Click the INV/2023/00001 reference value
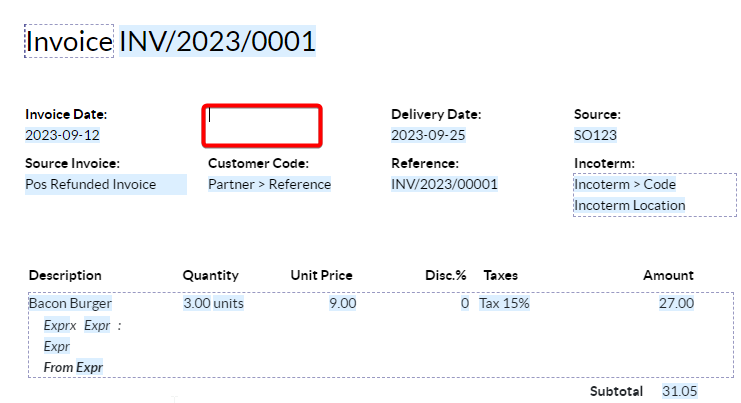 [444, 184]
